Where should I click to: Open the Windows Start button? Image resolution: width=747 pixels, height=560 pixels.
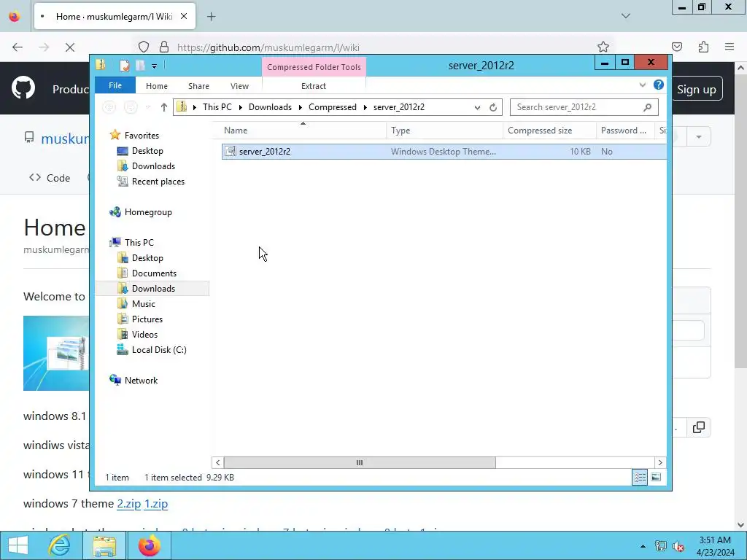pyautogui.click(x=18, y=545)
